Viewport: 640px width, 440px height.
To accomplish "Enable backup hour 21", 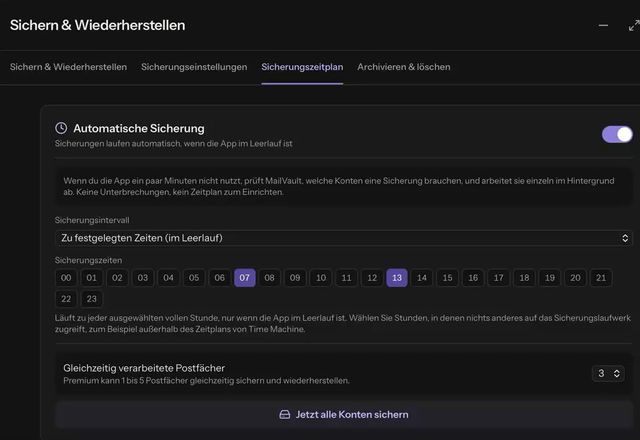I will click(x=601, y=278).
